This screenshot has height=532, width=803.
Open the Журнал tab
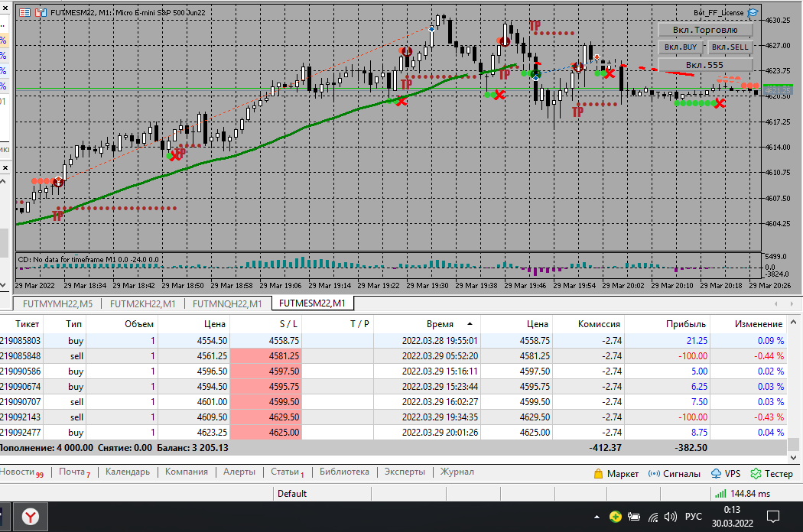pos(457,472)
